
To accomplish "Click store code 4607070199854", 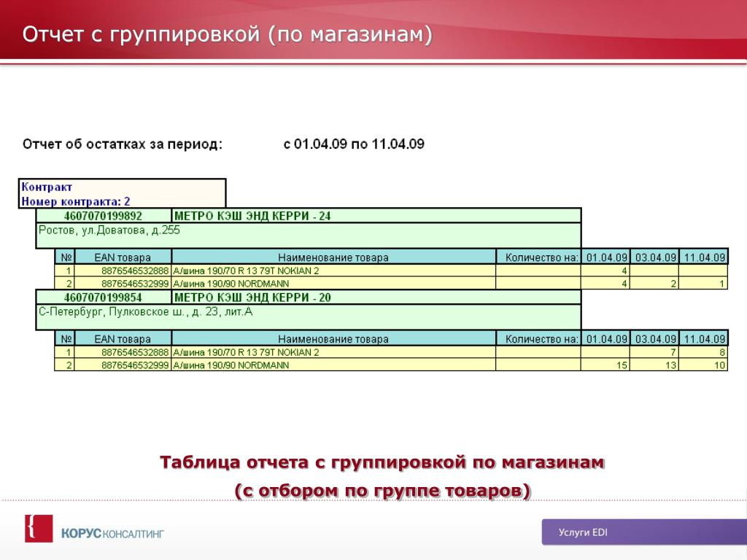I will pyautogui.click(x=104, y=297).
